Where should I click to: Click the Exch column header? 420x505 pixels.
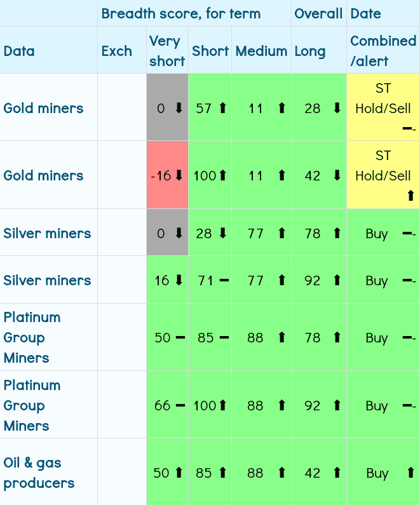[117, 51]
